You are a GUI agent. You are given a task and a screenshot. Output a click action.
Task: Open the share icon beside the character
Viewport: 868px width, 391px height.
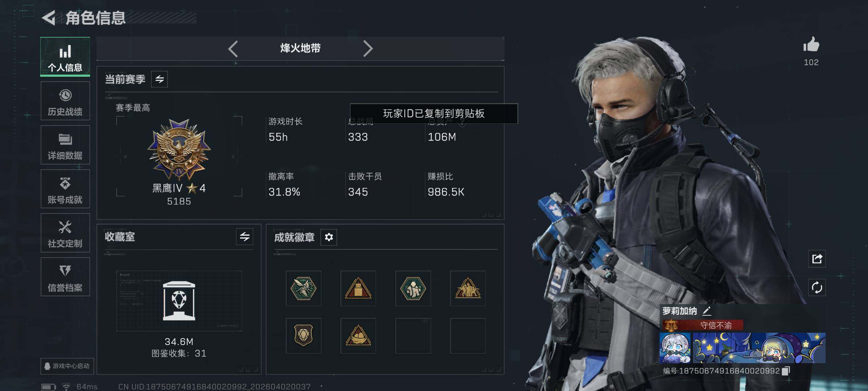817,258
